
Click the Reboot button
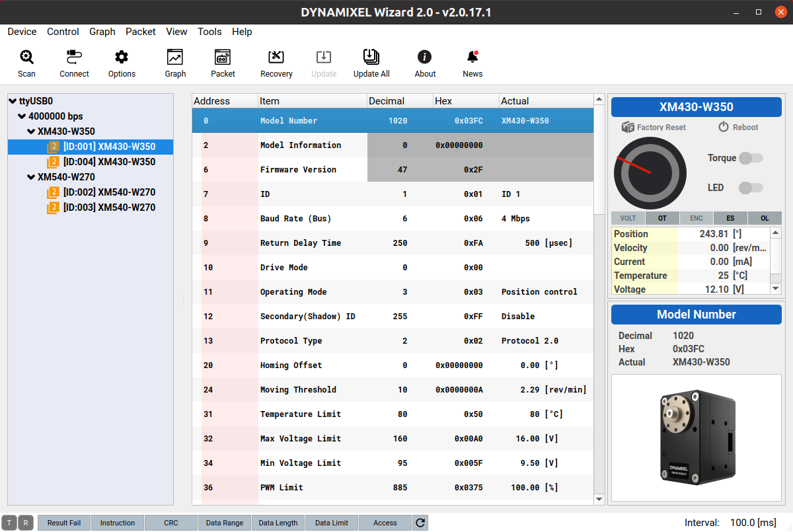738,127
